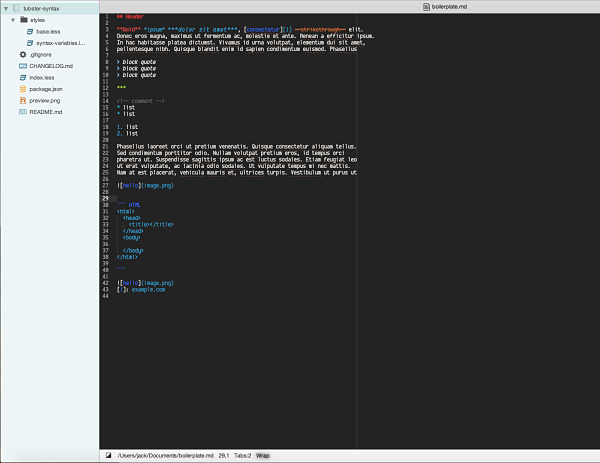Select tubster-syntax project label
The image size is (600, 463).
[41, 8]
